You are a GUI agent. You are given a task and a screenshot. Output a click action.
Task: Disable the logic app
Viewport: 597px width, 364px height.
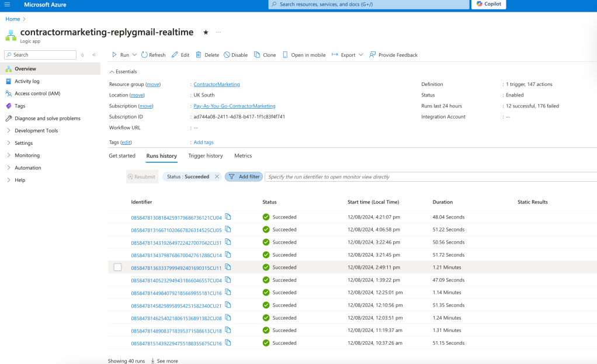point(235,55)
